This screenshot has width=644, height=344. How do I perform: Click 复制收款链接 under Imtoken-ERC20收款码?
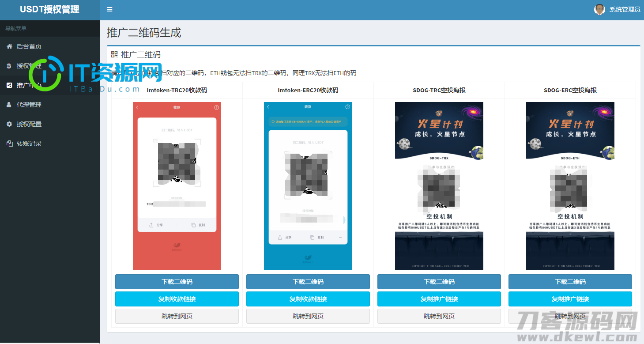308,299
